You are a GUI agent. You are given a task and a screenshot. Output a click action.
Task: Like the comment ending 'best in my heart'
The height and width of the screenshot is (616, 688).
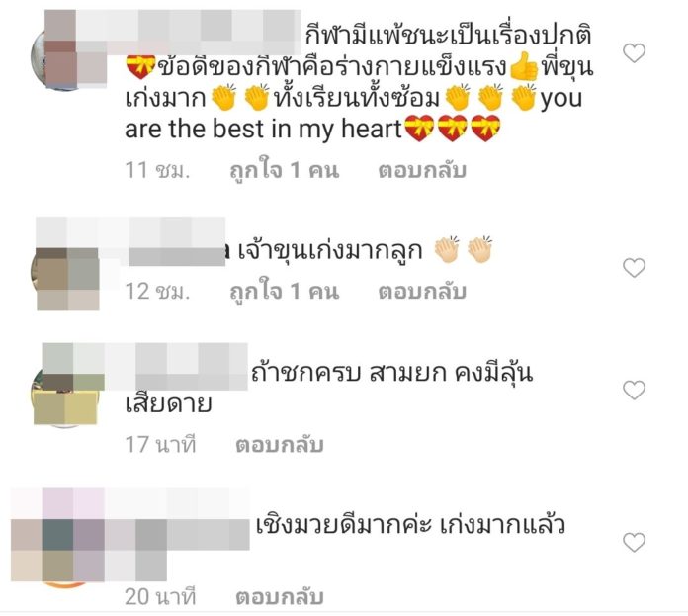coord(634,53)
